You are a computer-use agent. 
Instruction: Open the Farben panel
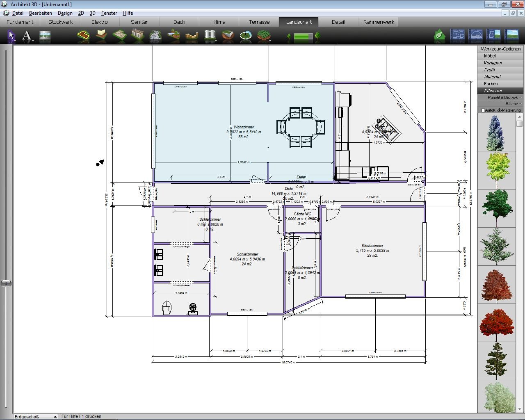(500, 84)
